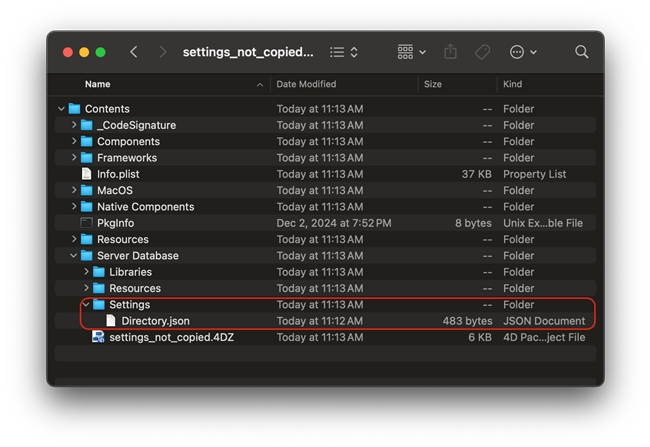
Task: Expand the _CodeSignature folder
Action: pyautogui.click(x=74, y=125)
